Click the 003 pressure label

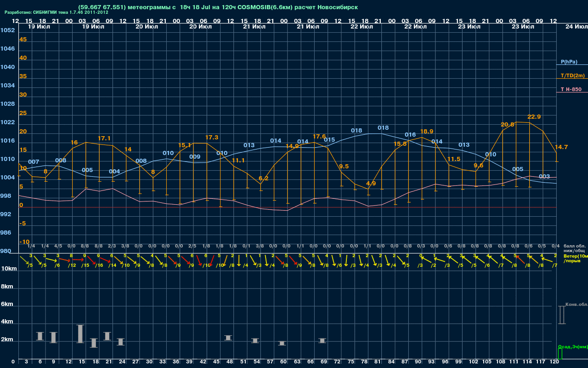coord(544,176)
